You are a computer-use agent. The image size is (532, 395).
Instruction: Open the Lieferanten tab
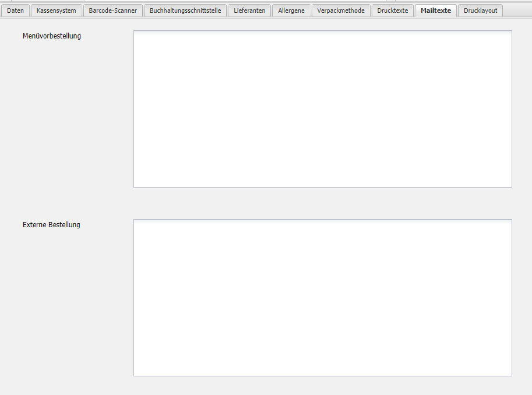[x=249, y=10]
